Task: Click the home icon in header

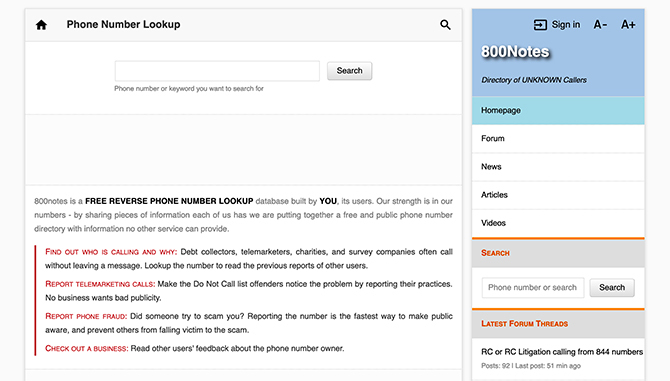Action: point(41,25)
